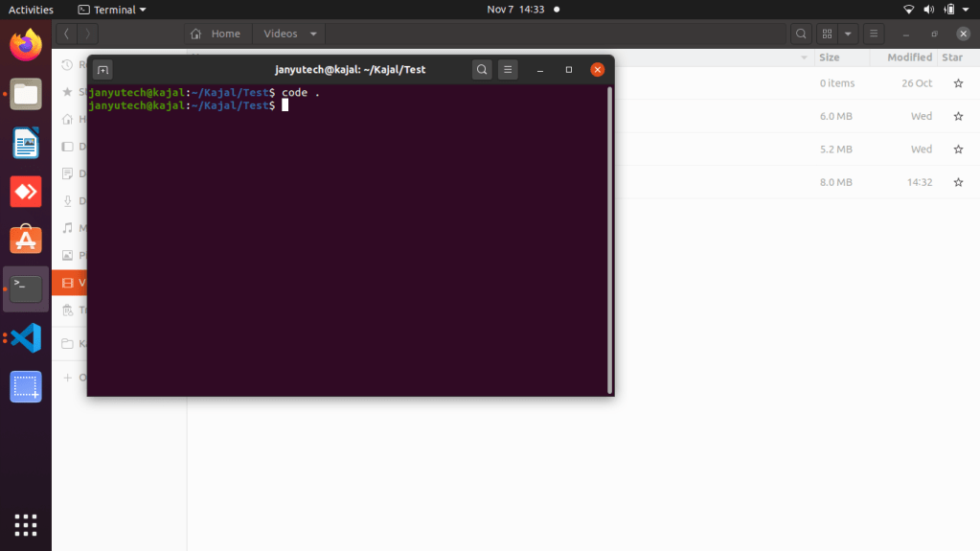
Task: Star the 6.0 MB file
Action: (x=958, y=117)
